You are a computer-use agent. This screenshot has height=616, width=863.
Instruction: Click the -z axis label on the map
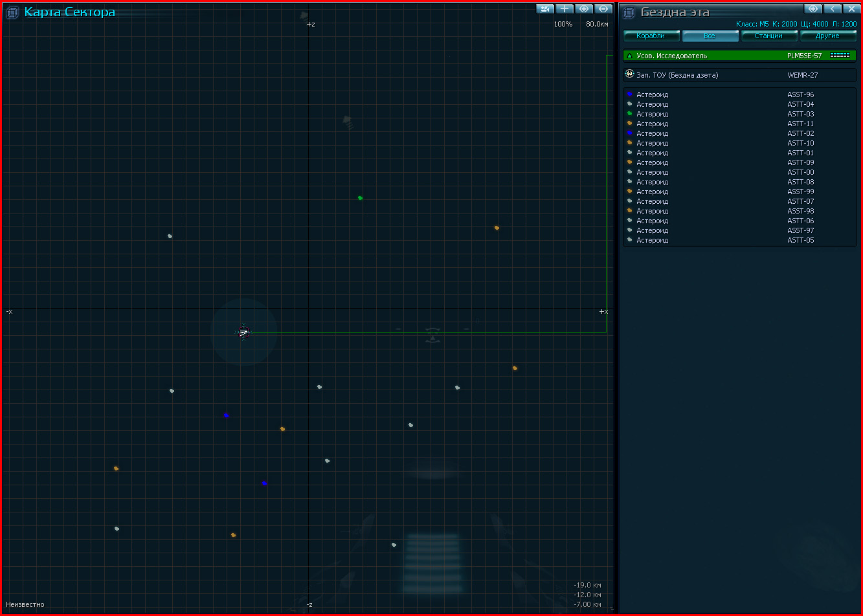[310, 604]
